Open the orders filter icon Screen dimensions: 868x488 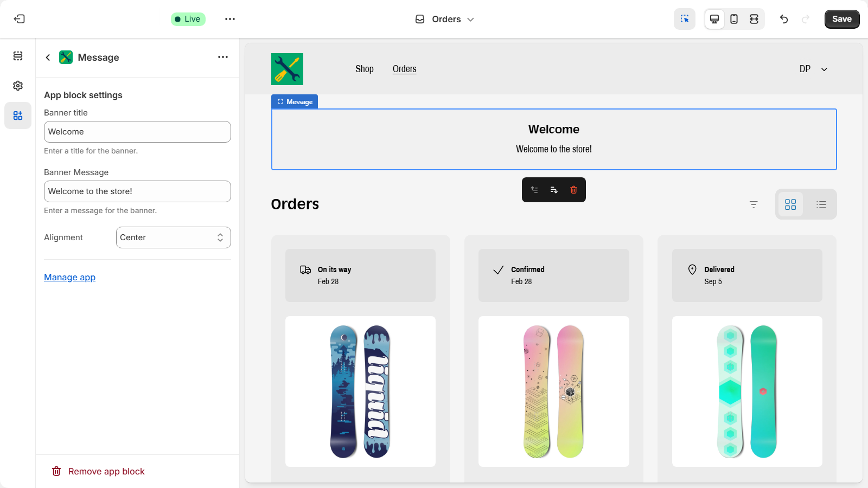tap(754, 204)
